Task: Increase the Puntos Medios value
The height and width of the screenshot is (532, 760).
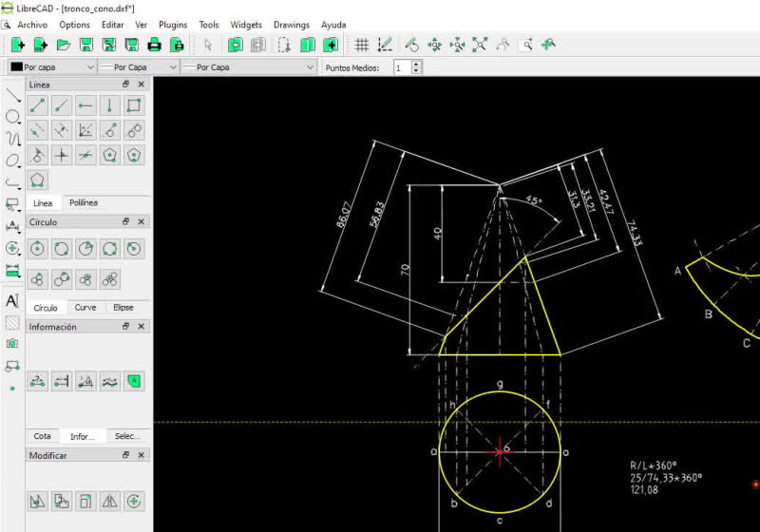Action: [x=416, y=65]
